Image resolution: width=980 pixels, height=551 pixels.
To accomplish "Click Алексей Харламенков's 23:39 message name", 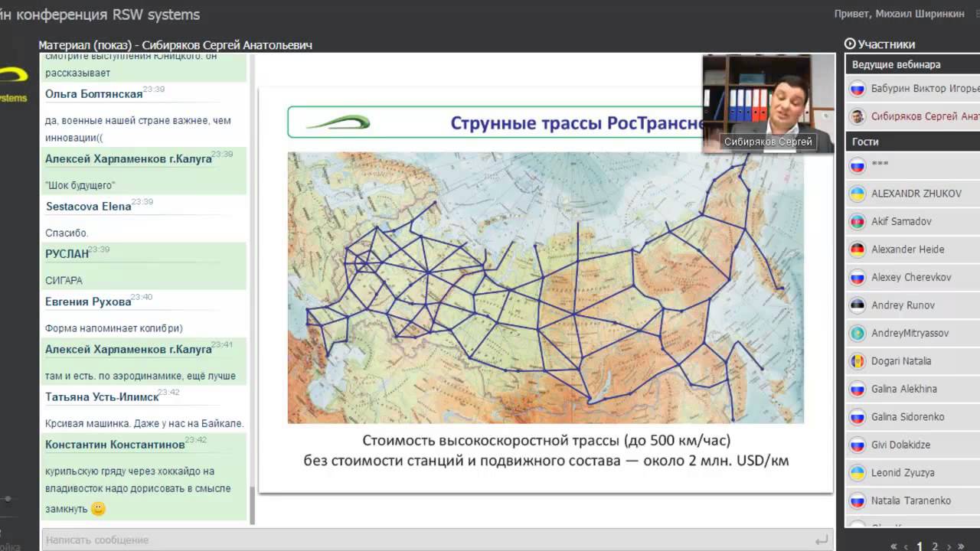I will click(x=128, y=159).
